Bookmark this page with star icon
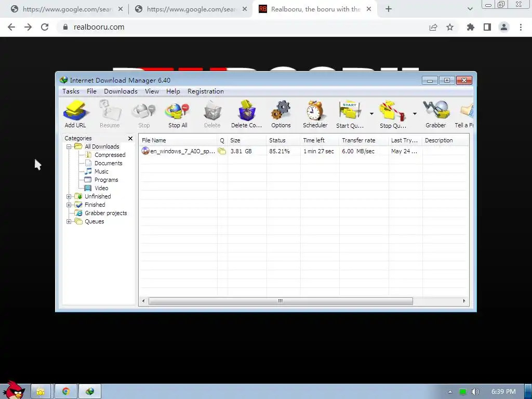Image resolution: width=532 pixels, height=399 pixels. click(x=450, y=27)
